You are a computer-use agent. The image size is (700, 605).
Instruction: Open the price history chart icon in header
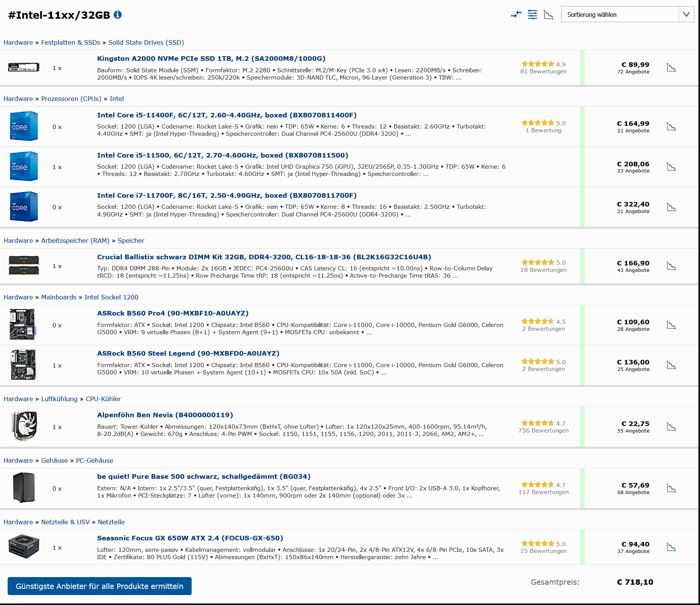[x=549, y=15]
